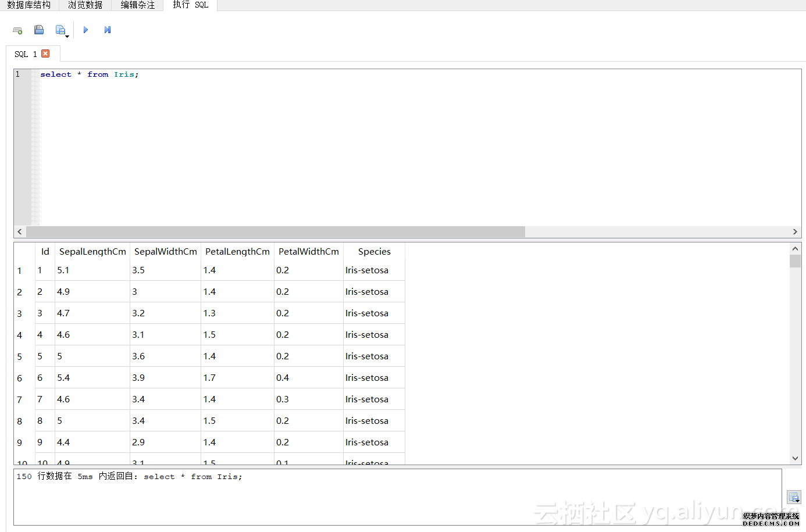Click in the SQL editor text area
806x532 pixels.
pyautogui.click(x=407, y=145)
